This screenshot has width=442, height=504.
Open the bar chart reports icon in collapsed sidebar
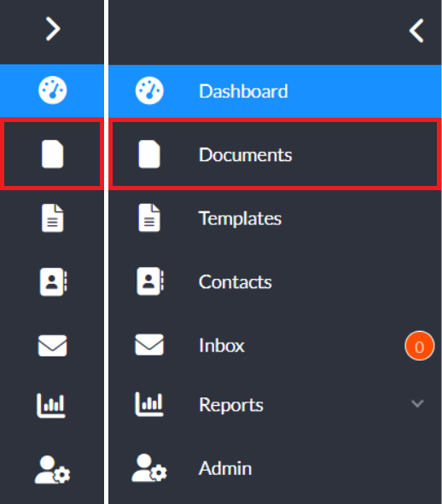pyautogui.click(x=51, y=405)
